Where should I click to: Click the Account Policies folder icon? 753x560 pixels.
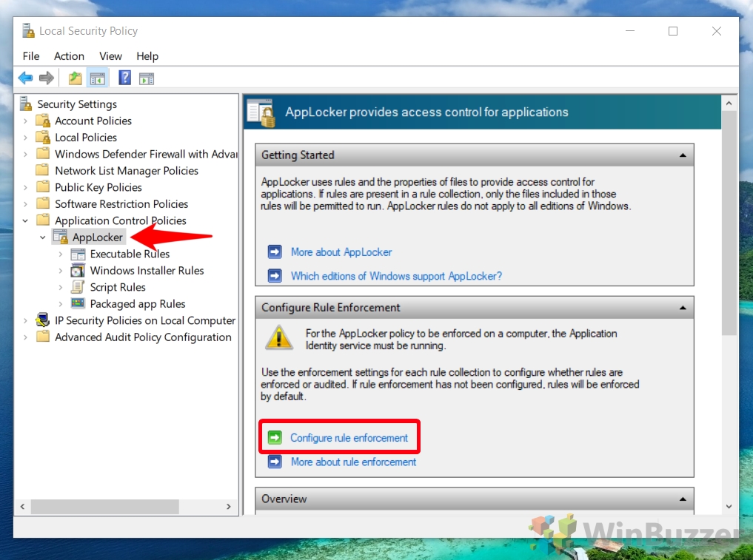point(43,120)
